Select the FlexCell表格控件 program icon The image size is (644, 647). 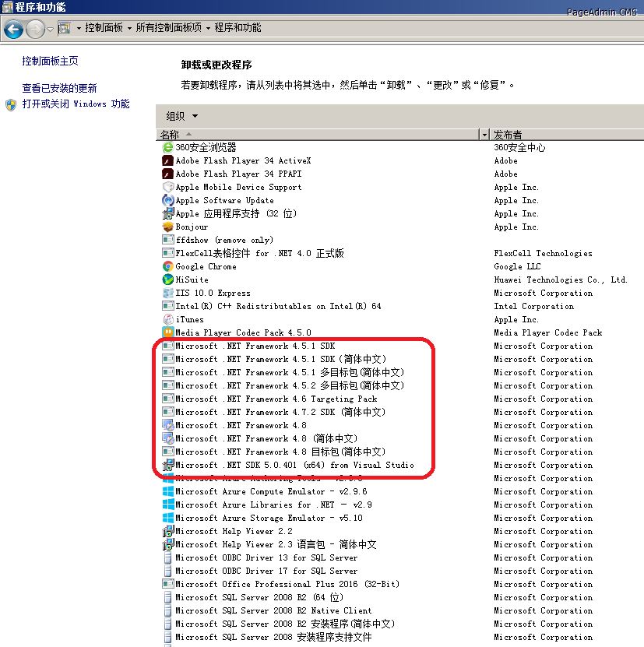pyautogui.click(x=168, y=253)
